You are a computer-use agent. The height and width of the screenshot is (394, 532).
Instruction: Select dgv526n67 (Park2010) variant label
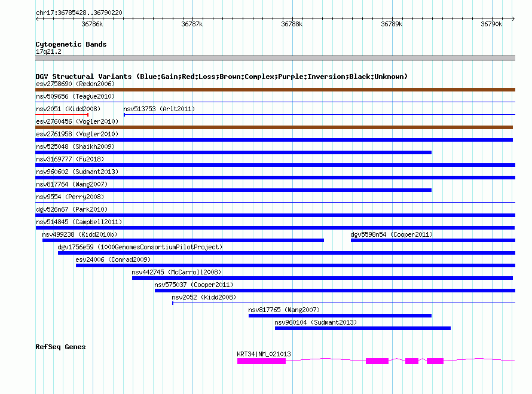point(72,209)
